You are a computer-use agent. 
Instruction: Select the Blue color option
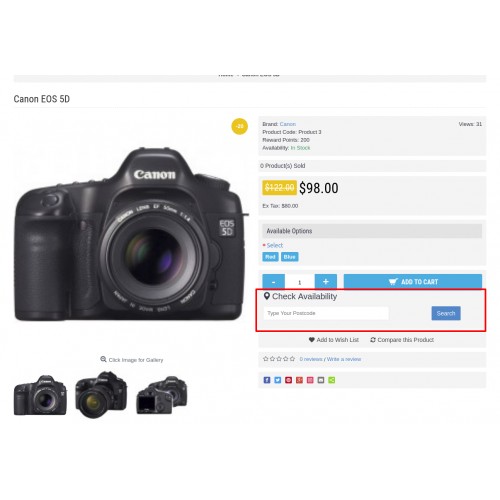click(290, 257)
